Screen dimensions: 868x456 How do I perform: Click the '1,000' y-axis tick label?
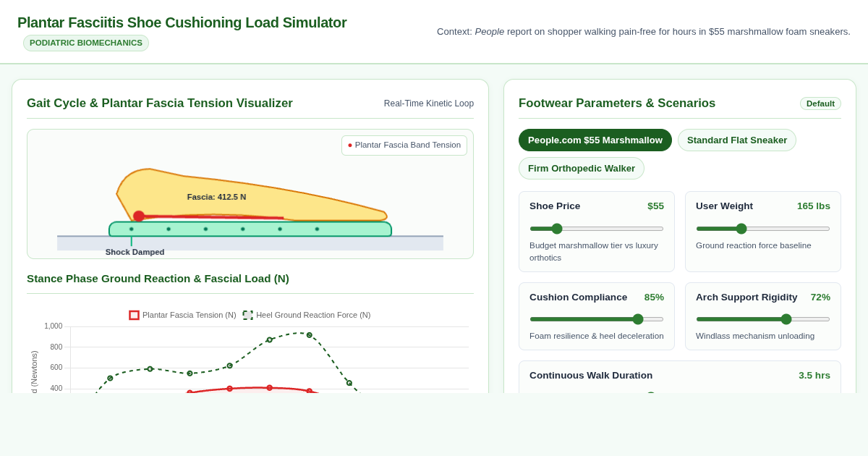[54, 326]
